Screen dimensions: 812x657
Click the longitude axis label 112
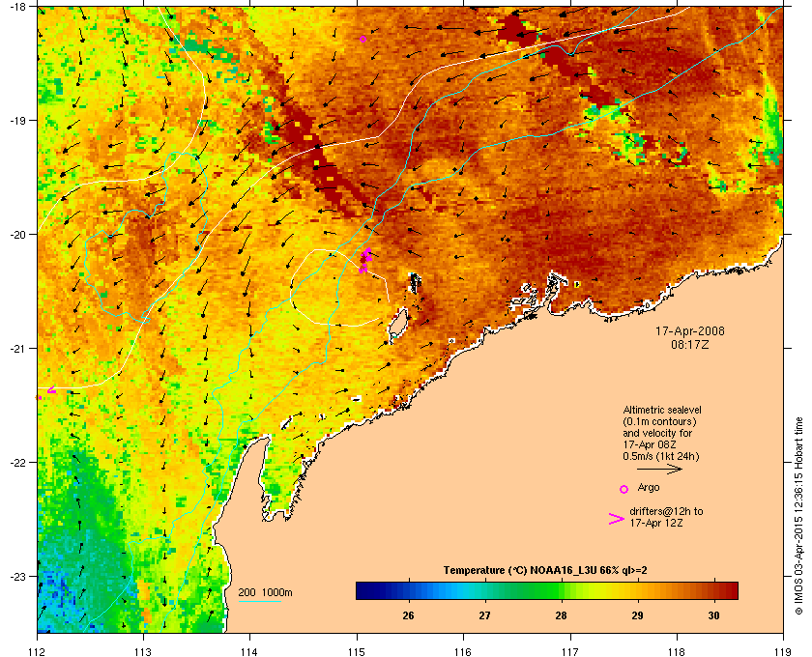click(x=38, y=652)
